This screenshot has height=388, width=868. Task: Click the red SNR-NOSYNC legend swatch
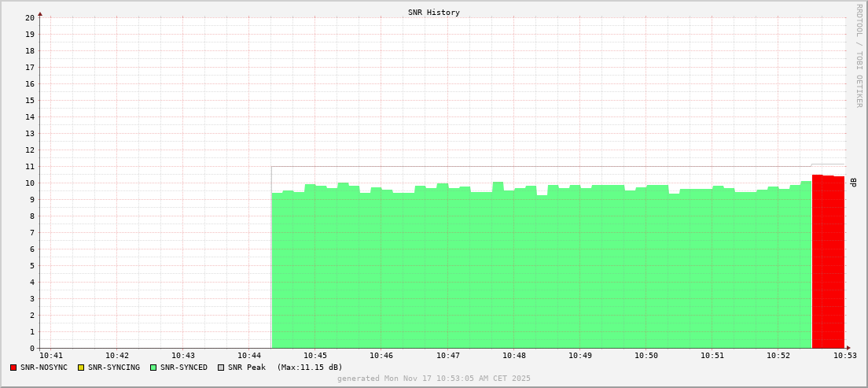(x=13, y=368)
